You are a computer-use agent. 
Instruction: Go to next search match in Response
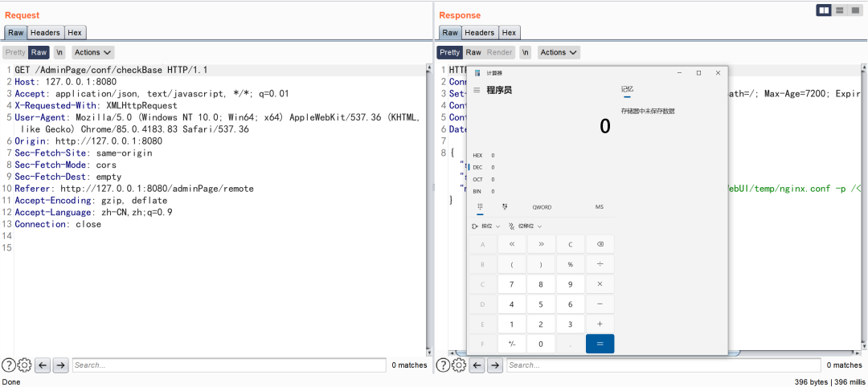pyautogui.click(x=495, y=365)
